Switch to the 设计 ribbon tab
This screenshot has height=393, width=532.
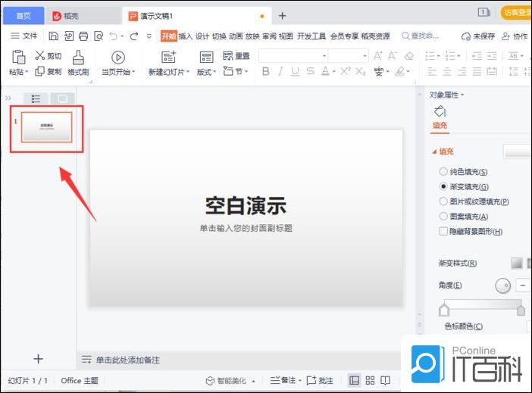(202, 36)
